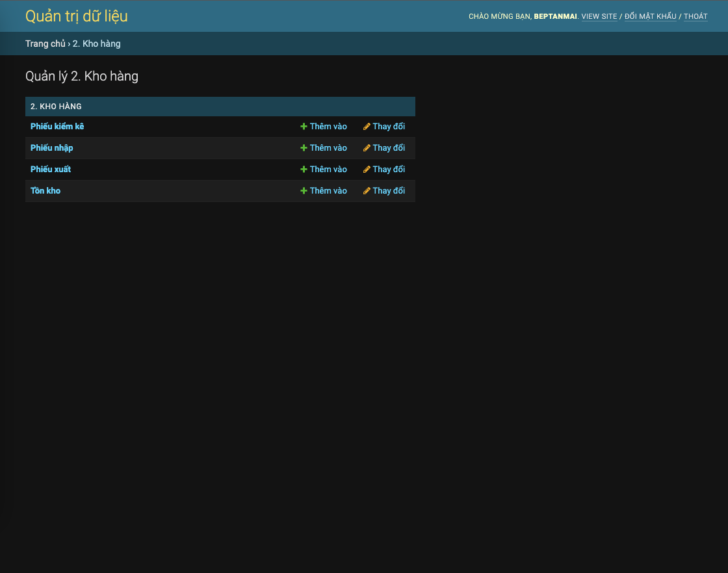Click the pencil icon on the Phiếu kiểm kê row

[x=366, y=126]
